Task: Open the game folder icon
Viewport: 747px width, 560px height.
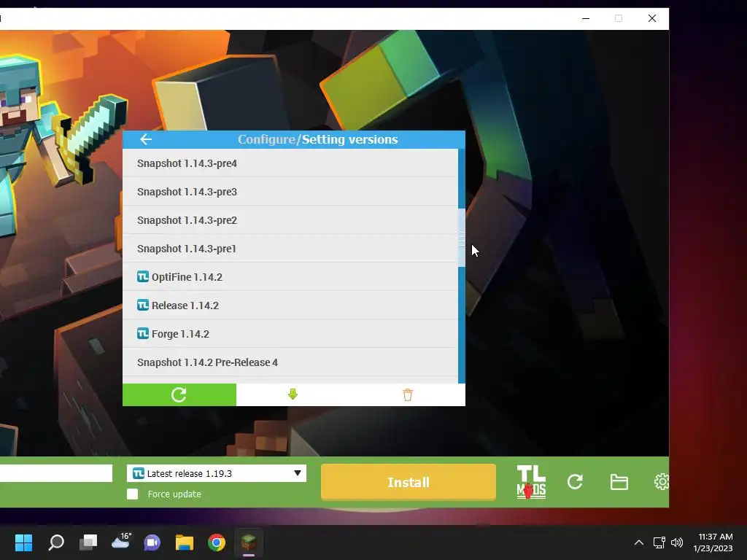Action: coord(619,483)
